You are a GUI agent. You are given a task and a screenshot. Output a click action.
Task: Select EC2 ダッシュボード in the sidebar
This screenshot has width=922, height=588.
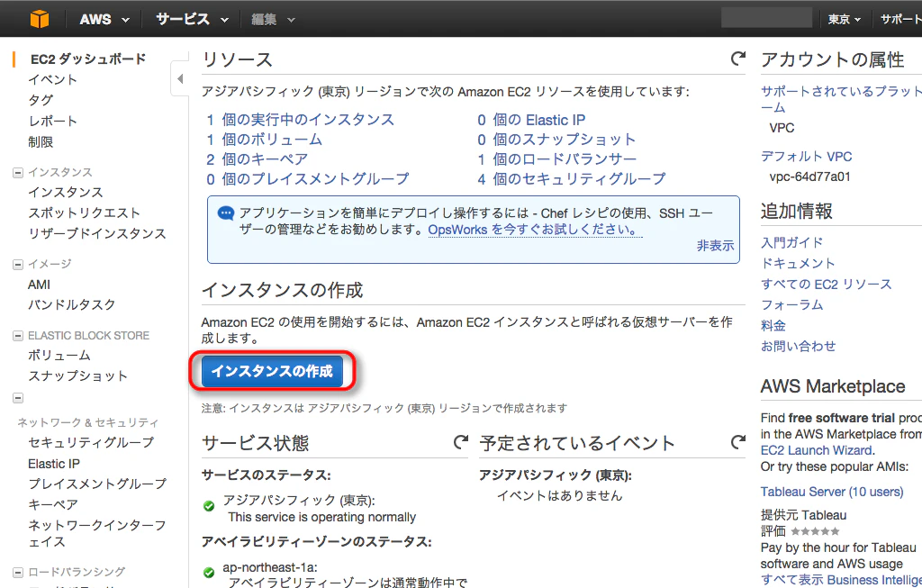88,59
